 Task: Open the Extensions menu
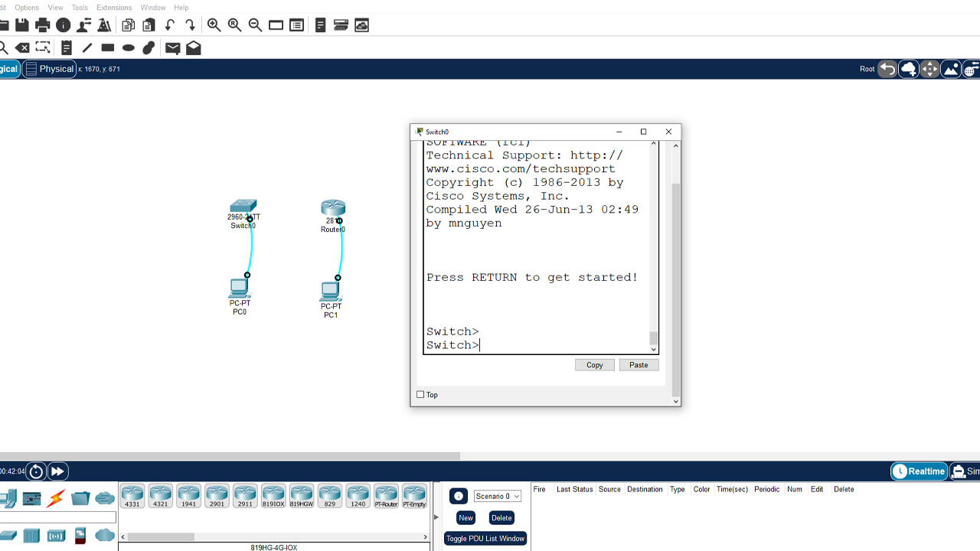coord(114,8)
